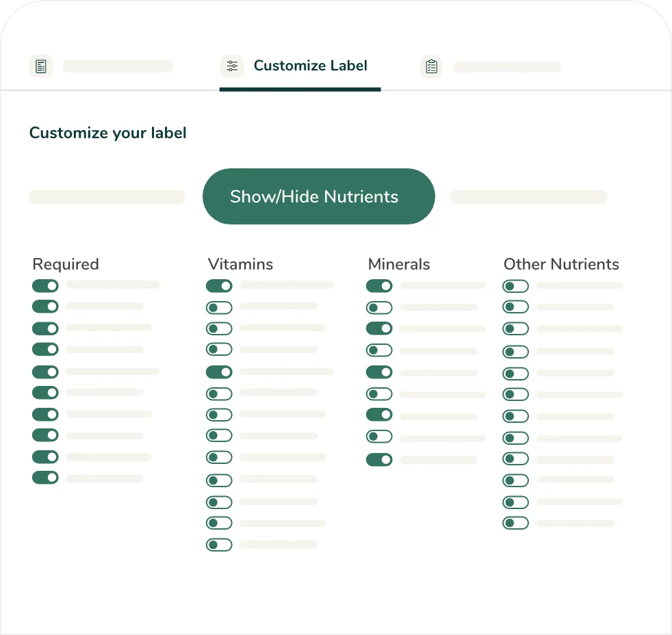The height and width of the screenshot is (635, 672).
Task: Turn off the last toggle under Minerals
Action: 379,460
